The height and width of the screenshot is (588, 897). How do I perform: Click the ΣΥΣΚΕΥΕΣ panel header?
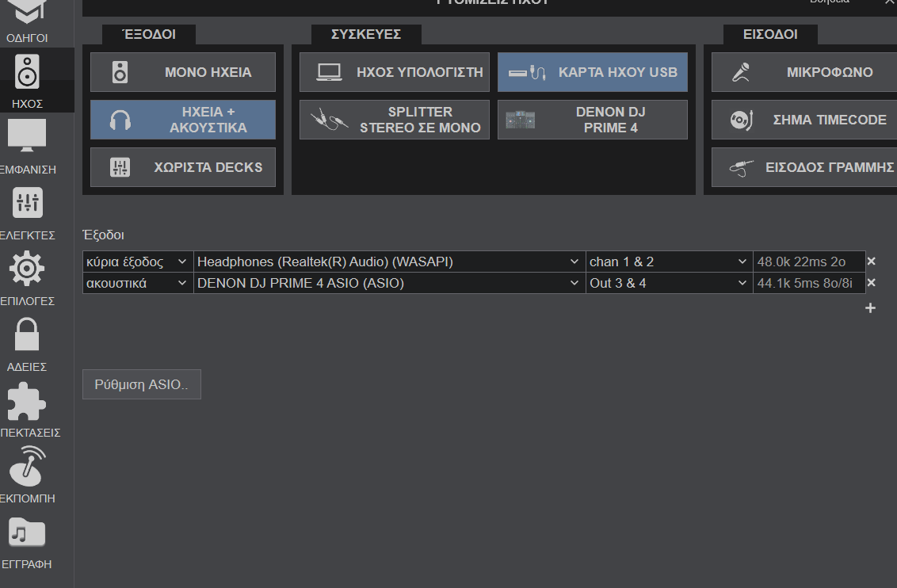(366, 34)
